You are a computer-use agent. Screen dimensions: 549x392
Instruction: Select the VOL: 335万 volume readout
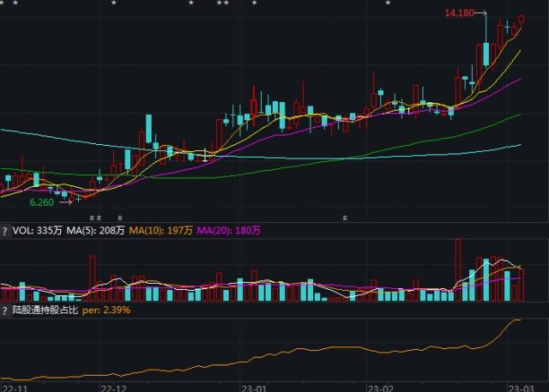[x=37, y=231]
